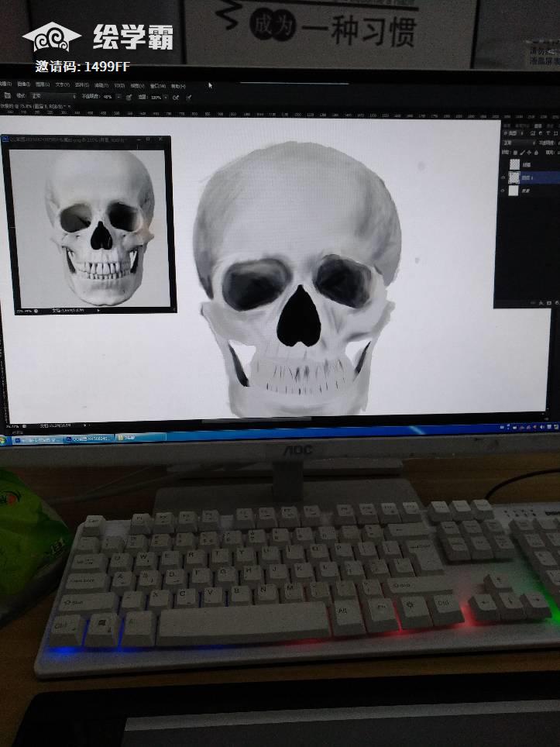Click the lock image pixels brush icon
The height and width of the screenshot is (747, 560).
pyautogui.click(x=523, y=153)
